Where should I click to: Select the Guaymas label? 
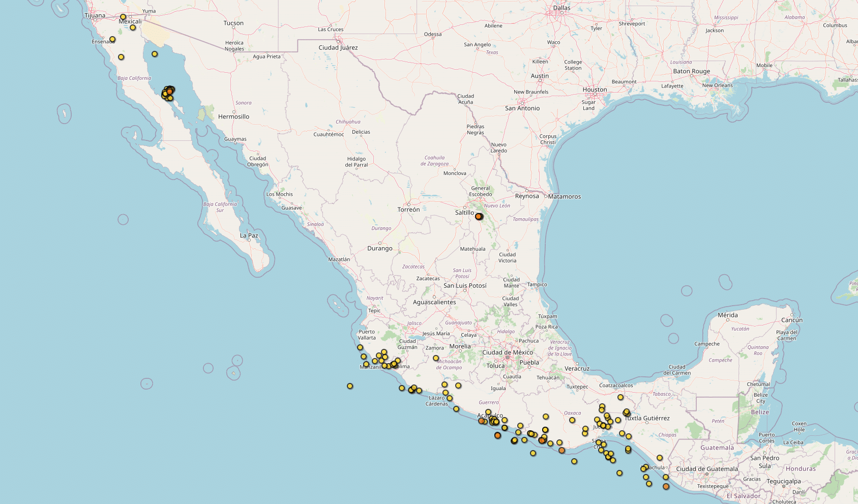pyautogui.click(x=235, y=139)
